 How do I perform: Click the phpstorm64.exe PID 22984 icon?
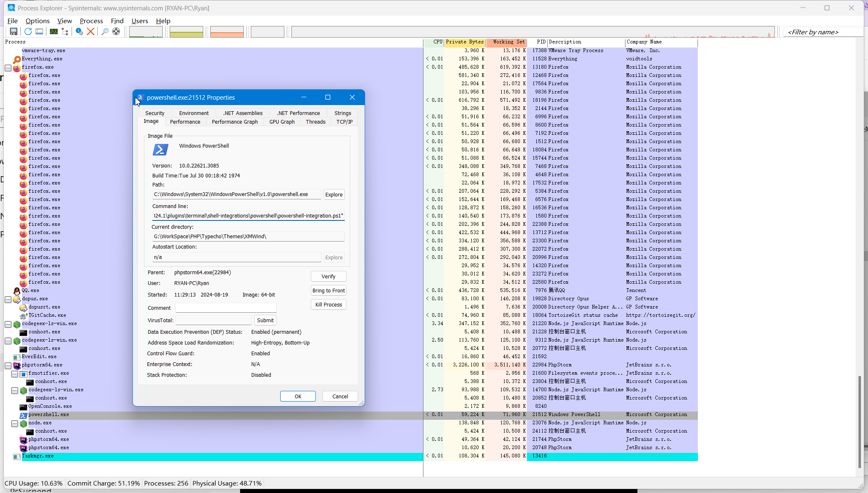coord(17,365)
